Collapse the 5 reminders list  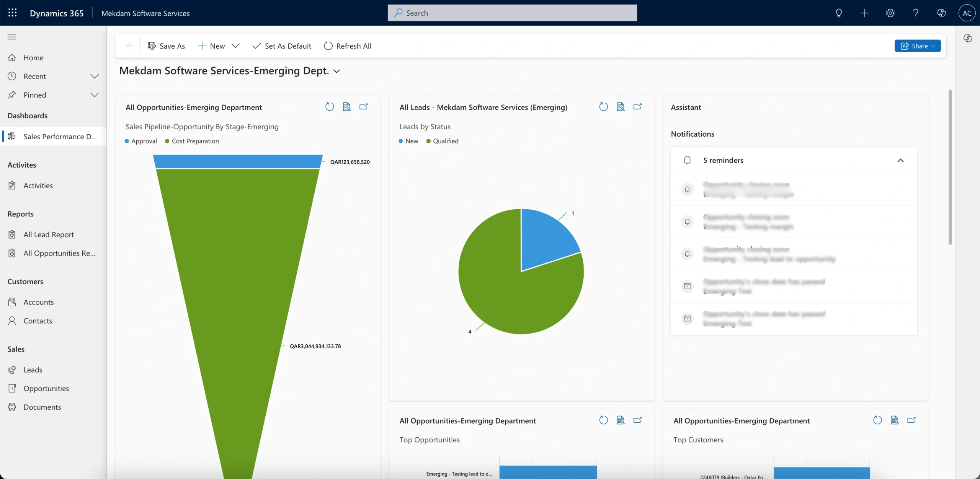pyautogui.click(x=901, y=160)
